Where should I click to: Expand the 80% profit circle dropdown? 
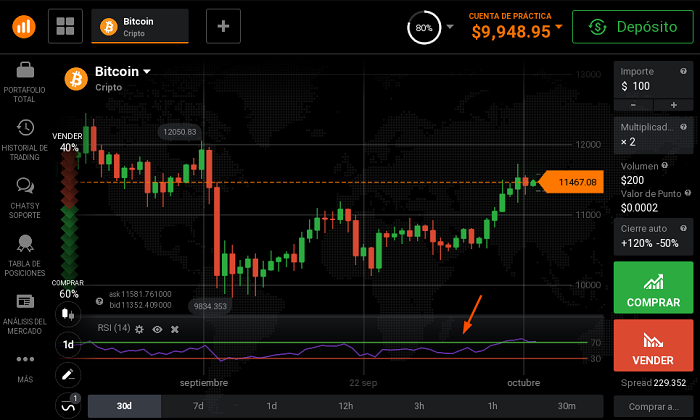point(450,26)
